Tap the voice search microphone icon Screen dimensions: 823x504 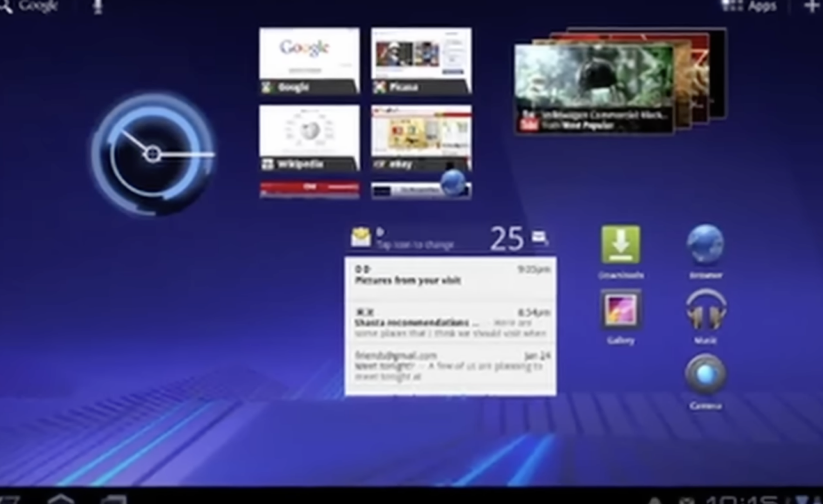98,6
